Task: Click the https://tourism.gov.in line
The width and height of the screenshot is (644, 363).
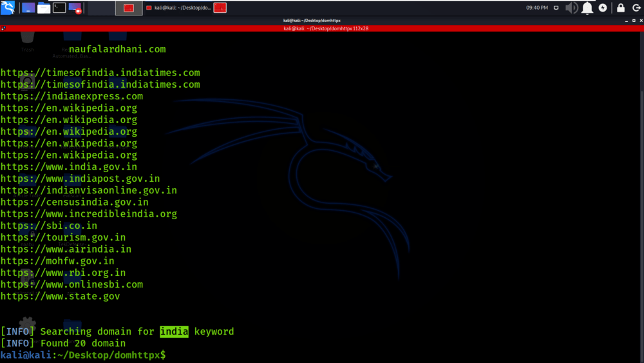Action: pos(63,238)
